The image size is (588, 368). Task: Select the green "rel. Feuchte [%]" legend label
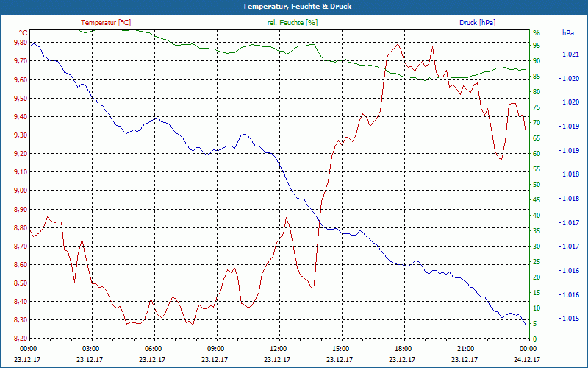[292, 23]
